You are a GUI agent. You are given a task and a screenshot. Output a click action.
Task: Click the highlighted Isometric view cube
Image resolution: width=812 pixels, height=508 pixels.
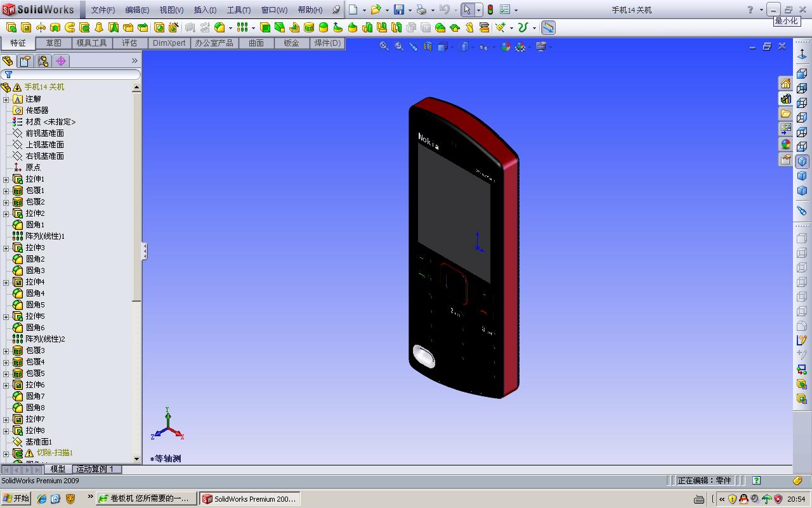(x=802, y=161)
